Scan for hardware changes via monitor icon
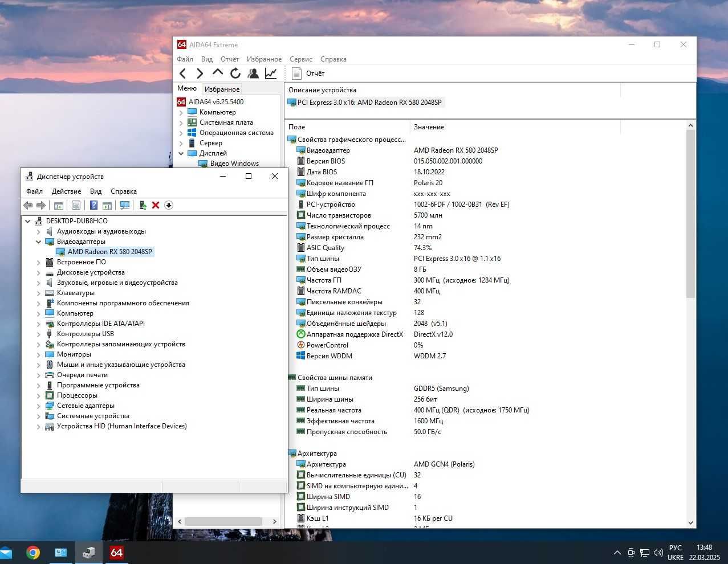 (125, 205)
